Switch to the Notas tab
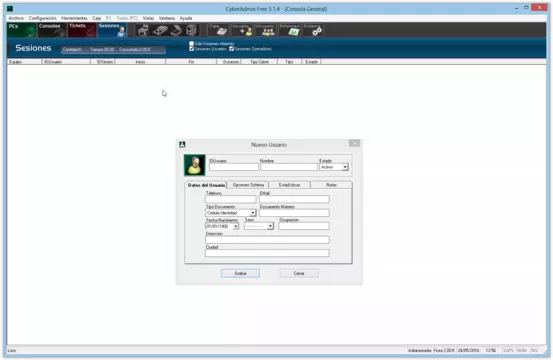 tap(331, 185)
